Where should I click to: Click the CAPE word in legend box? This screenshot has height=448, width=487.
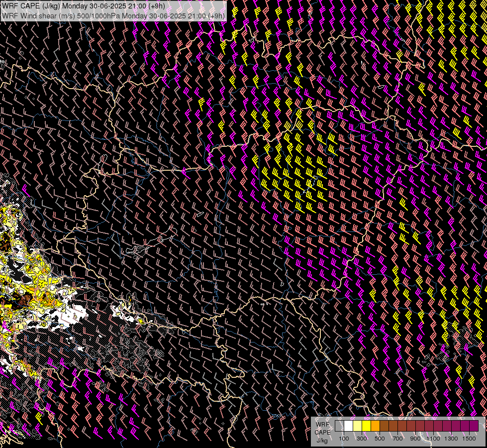pyautogui.click(x=322, y=433)
